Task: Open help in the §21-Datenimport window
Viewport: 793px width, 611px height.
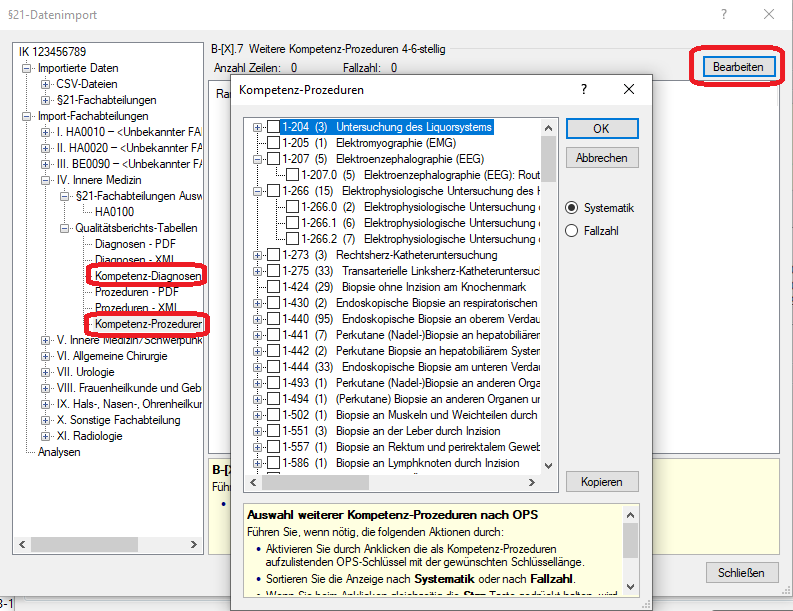Action: coord(724,14)
